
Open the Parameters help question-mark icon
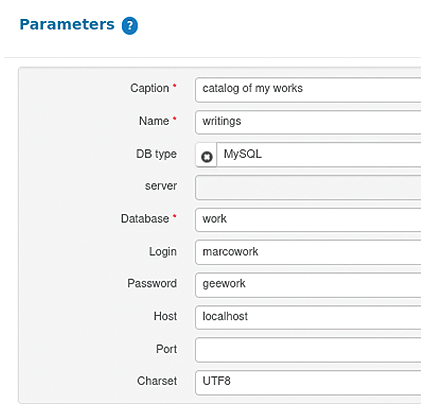130,26
